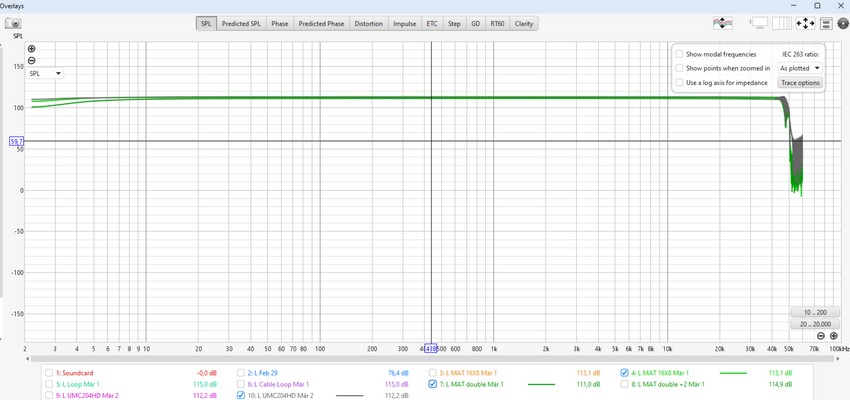Open the overlay traces colored lines icon
This screenshot has height=400, width=850.
(723, 23)
